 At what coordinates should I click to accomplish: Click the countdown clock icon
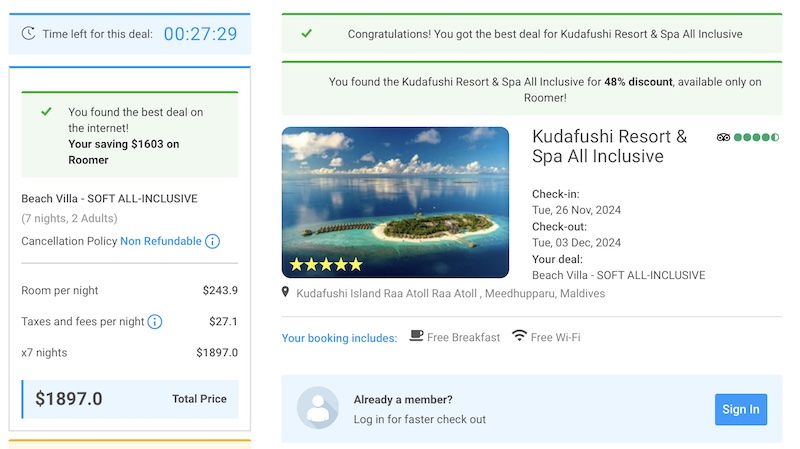(x=28, y=34)
